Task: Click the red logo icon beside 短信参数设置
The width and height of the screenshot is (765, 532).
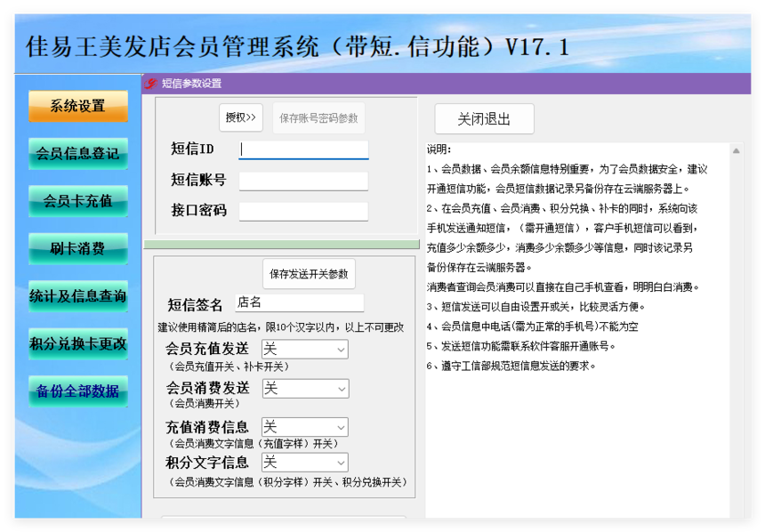Action: 150,84
